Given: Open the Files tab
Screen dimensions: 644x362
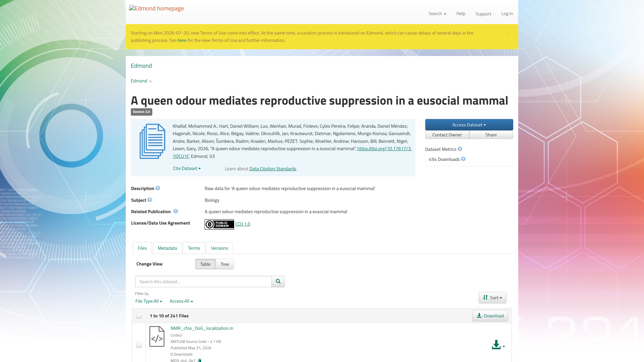Looking at the screenshot, I should pyautogui.click(x=142, y=248).
